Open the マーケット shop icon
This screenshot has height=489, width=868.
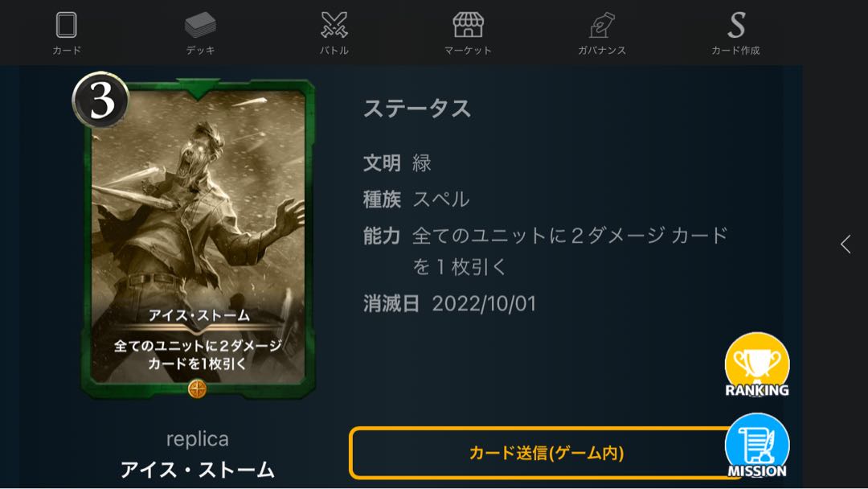tap(469, 26)
